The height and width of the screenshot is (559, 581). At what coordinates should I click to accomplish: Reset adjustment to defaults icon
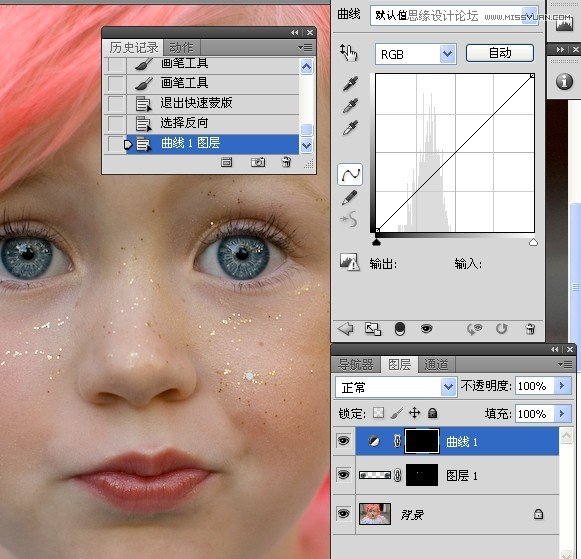pos(501,329)
